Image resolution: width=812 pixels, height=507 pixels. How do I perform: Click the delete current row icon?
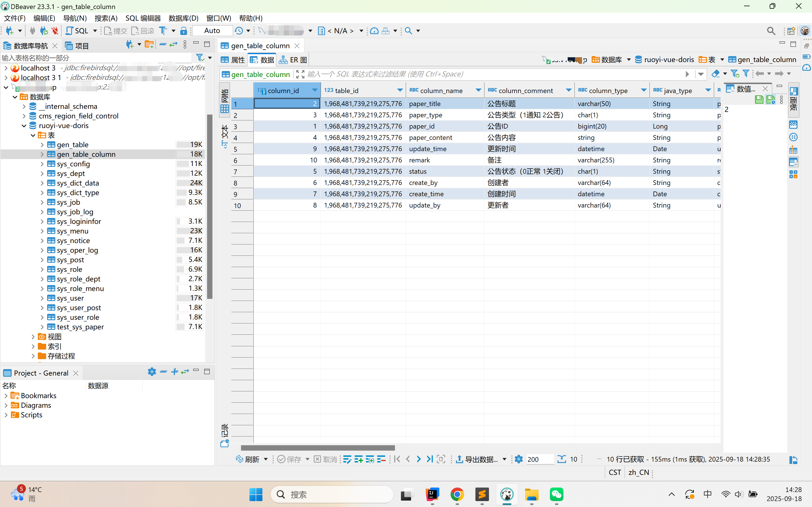[381, 459]
